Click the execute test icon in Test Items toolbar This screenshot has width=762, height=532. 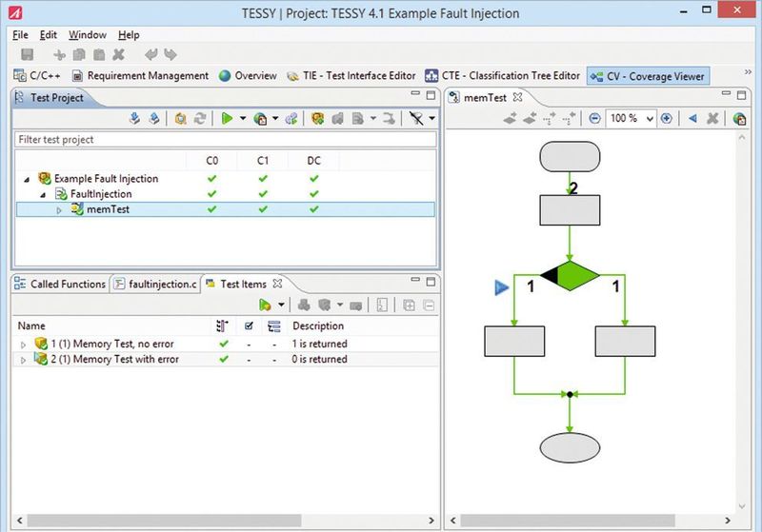(x=265, y=305)
